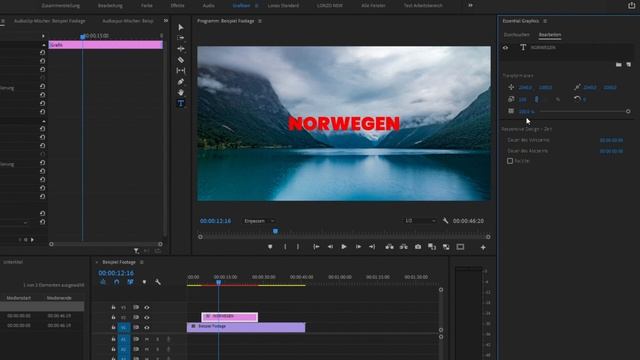The height and width of the screenshot is (360, 640).
Task: Hide NORWEGEN layer in Essential Graphics
Action: tap(505, 48)
